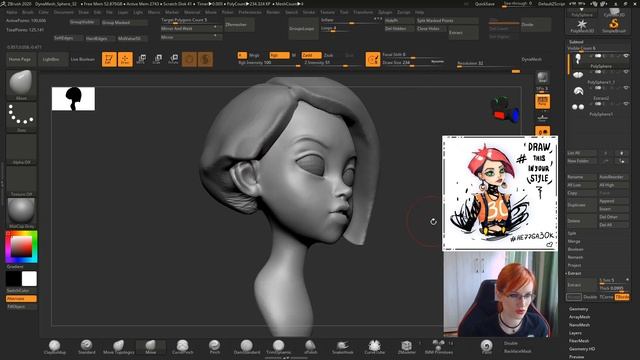Screen dimensions: 640x360
Task: Click the ZRemesher button
Action: coord(239,25)
